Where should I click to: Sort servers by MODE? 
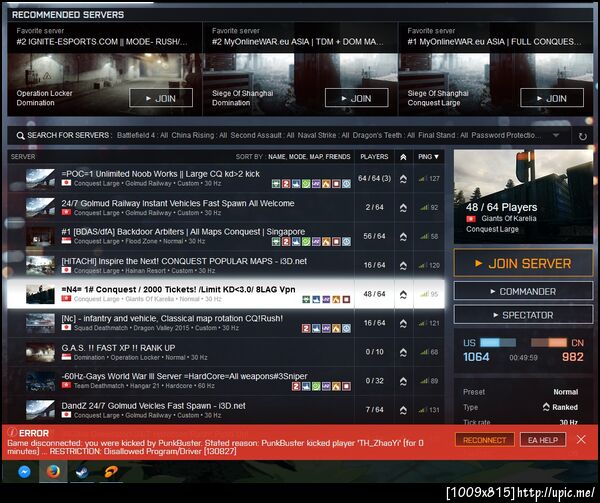(298, 157)
